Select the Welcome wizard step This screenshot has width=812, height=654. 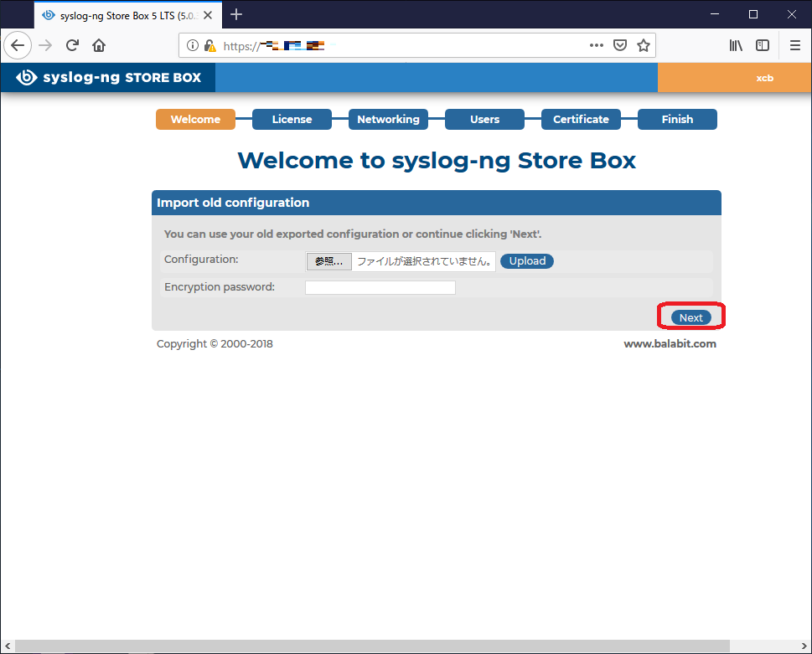pos(196,120)
